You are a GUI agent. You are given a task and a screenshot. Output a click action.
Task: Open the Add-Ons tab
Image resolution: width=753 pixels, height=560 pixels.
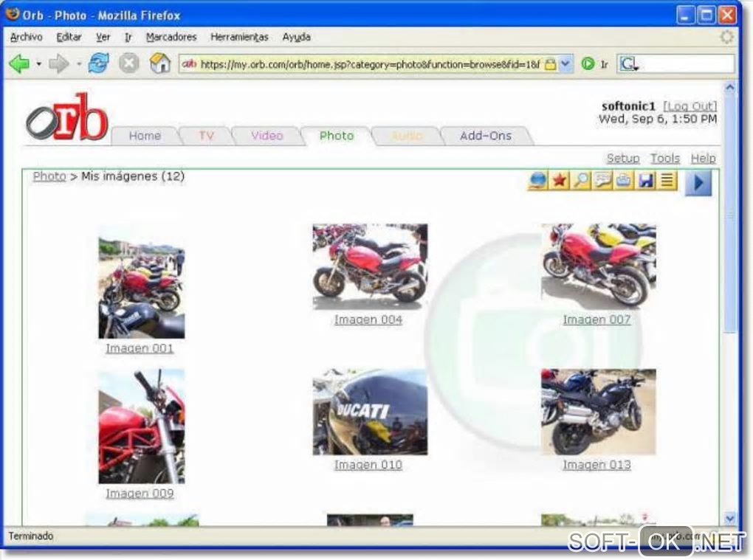[486, 136]
